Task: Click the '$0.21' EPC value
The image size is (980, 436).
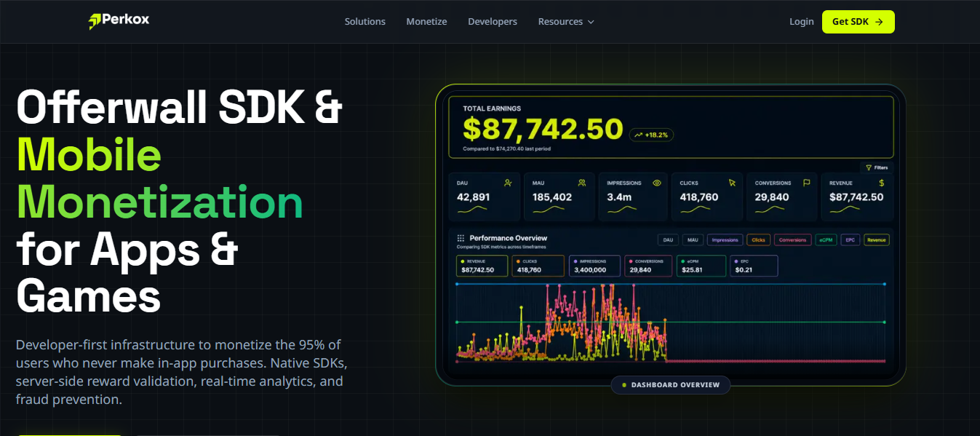Action: click(744, 270)
